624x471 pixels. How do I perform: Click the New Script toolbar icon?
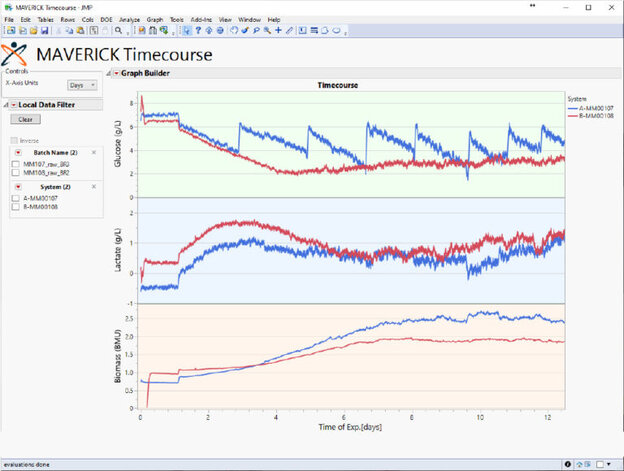(x=23, y=30)
